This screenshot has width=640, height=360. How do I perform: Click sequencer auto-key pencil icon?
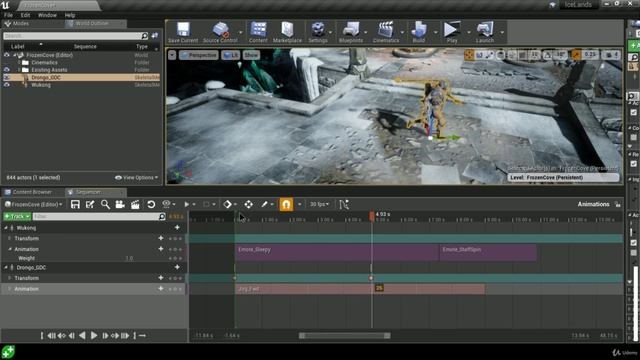click(264, 204)
